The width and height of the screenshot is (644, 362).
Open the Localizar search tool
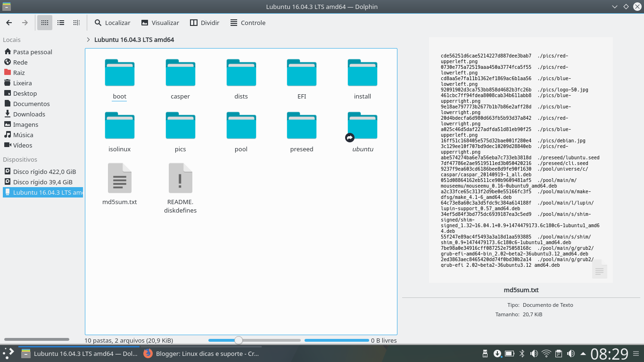pyautogui.click(x=112, y=23)
